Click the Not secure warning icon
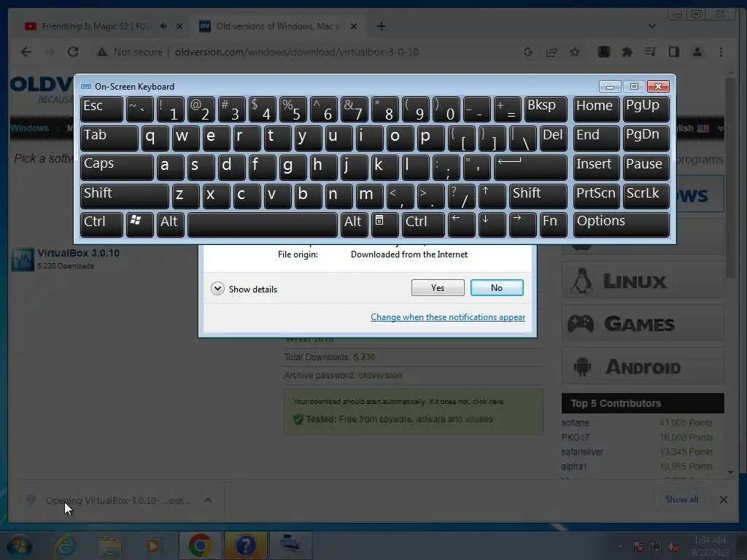747x560 pixels. click(102, 52)
